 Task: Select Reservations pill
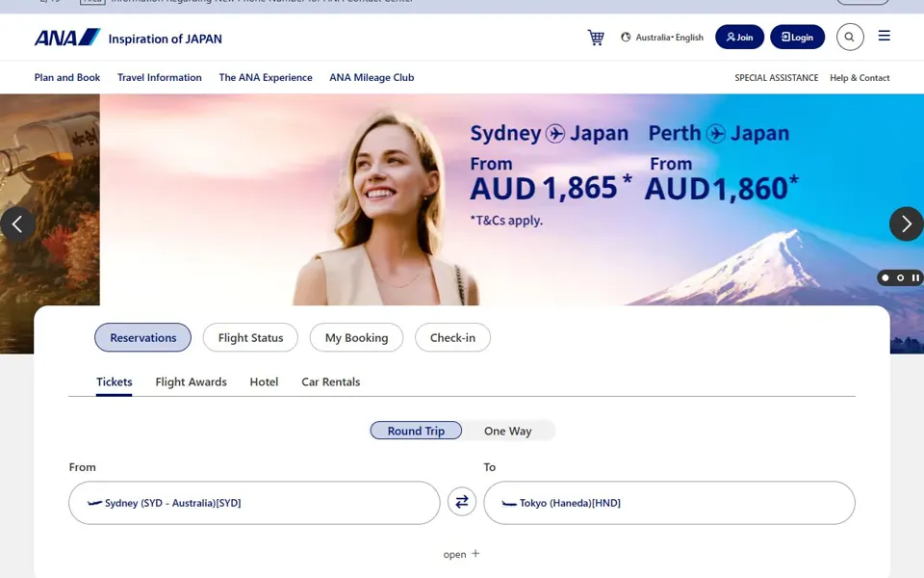pos(142,337)
